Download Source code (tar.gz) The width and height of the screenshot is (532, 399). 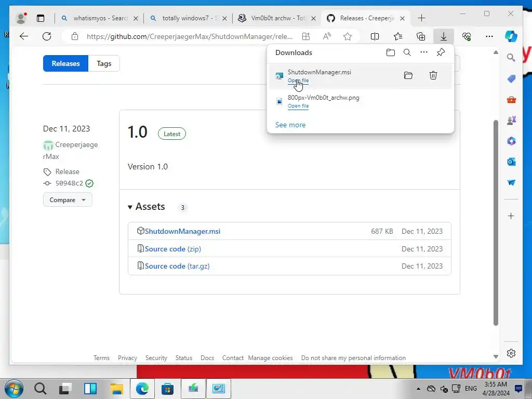(x=177, y=267)
